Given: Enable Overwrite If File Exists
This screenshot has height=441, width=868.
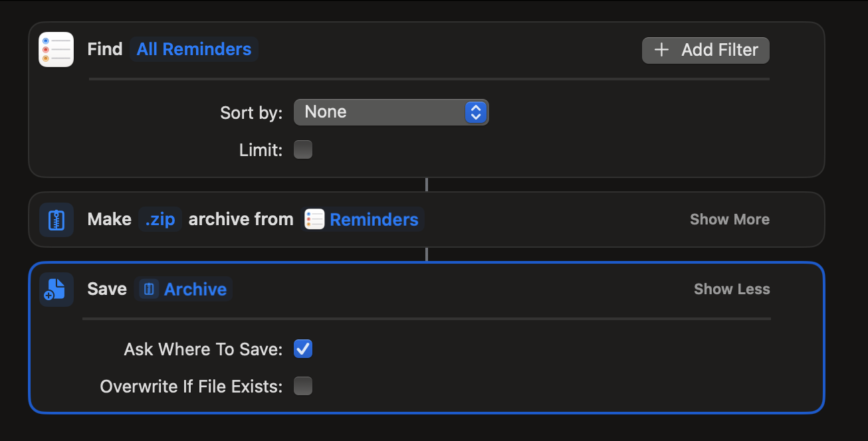Looking at the screenshot, I should 303,387.
